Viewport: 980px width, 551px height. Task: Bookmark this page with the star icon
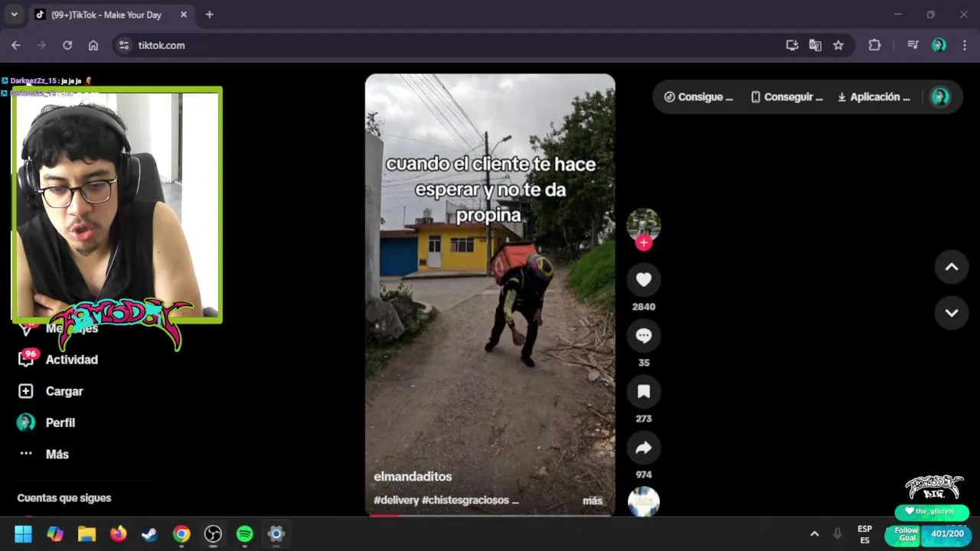838,45
